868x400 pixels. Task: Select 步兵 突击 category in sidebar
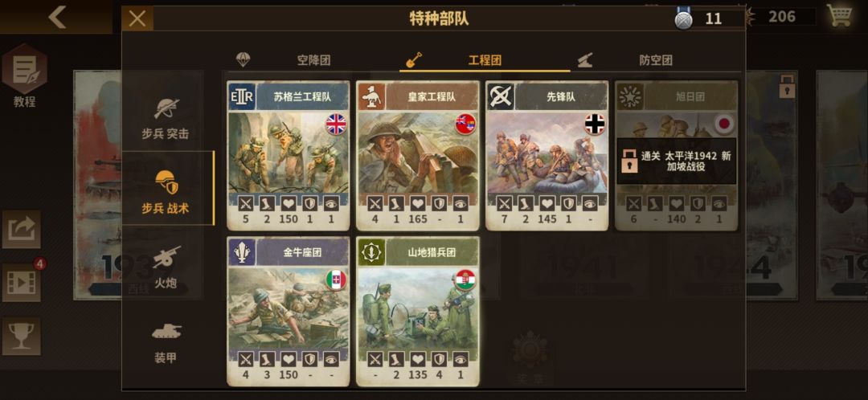click(166, 118)
